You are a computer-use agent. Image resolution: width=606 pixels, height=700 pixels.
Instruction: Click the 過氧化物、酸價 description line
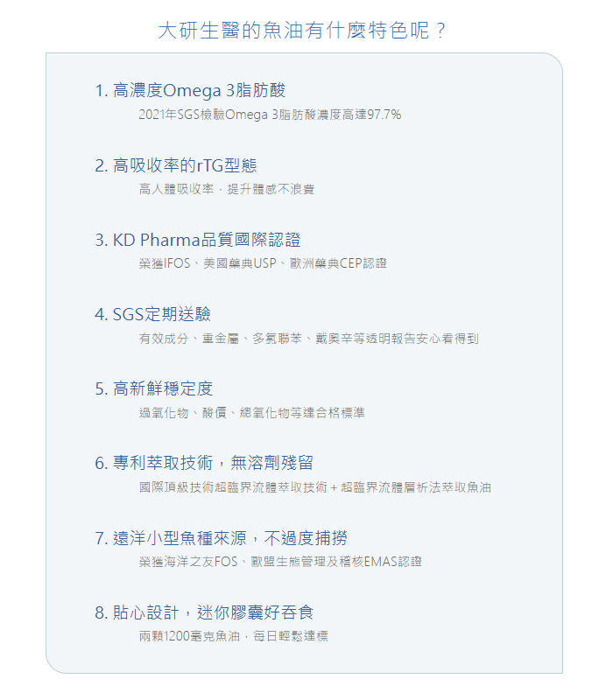[251, 413]
